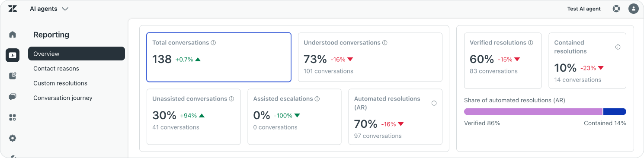Click the Contained resolutions title
Screen dimensions: 644x158
570,47
